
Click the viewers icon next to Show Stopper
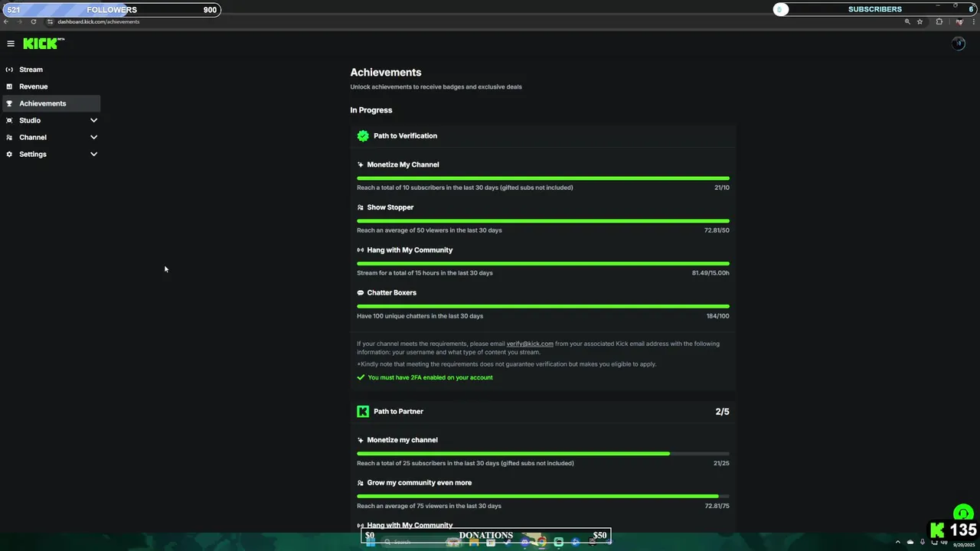pos(361,207)
